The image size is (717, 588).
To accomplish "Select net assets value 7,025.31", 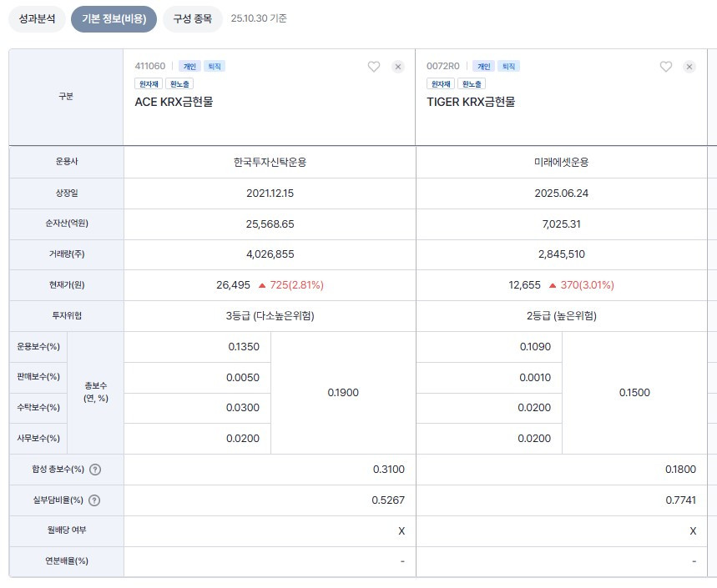I will (x=562, y=224).
